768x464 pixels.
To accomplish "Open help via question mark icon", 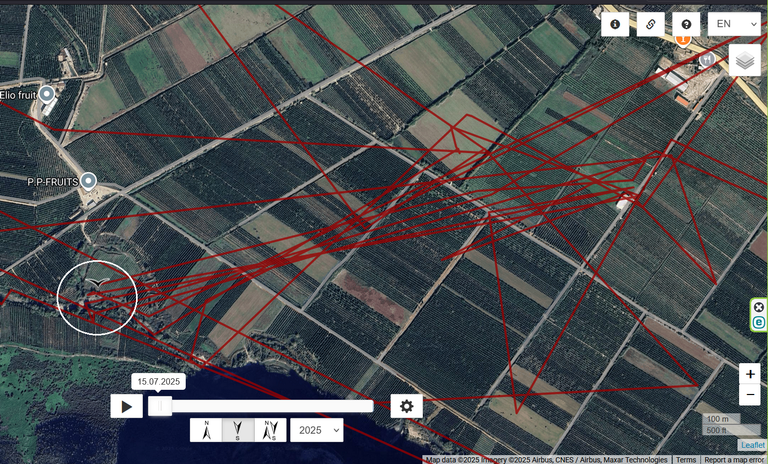I will coord(686,24).
